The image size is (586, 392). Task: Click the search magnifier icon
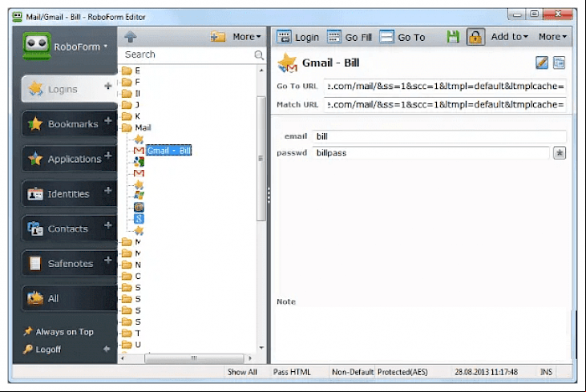tap(259, 55)
